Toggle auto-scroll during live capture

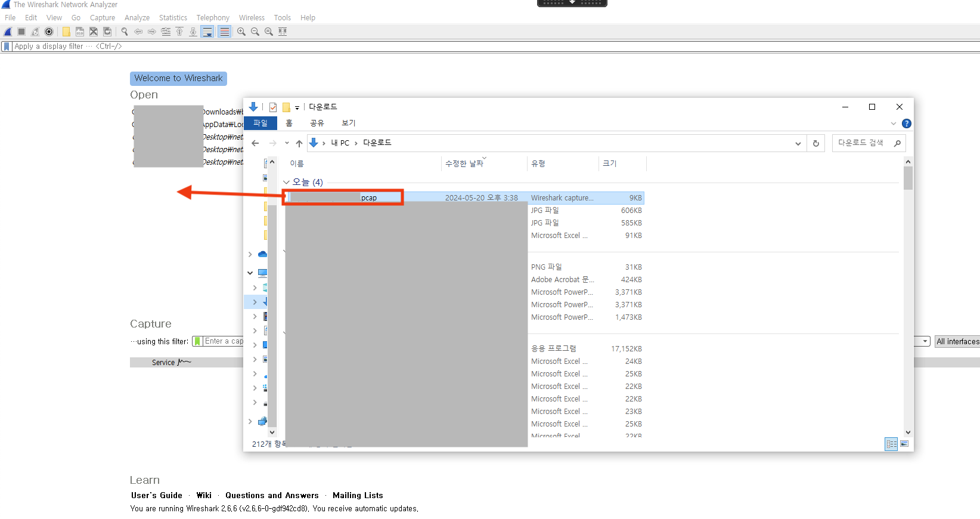(x=207, y=32)
